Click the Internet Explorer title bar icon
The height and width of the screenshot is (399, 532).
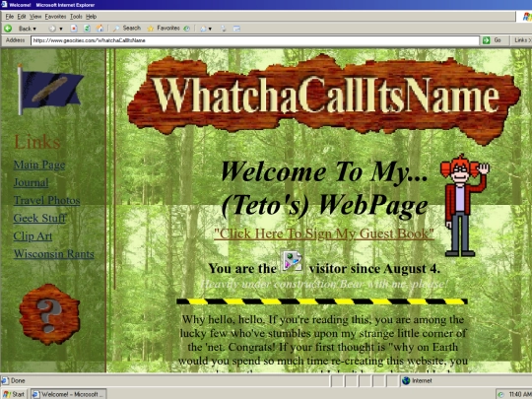[4, 4]
